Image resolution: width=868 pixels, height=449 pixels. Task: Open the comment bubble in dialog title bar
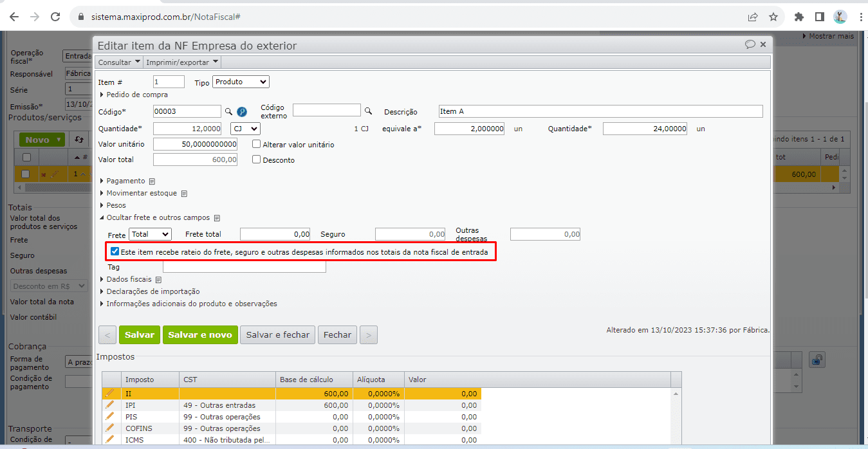tap(750, 44)
